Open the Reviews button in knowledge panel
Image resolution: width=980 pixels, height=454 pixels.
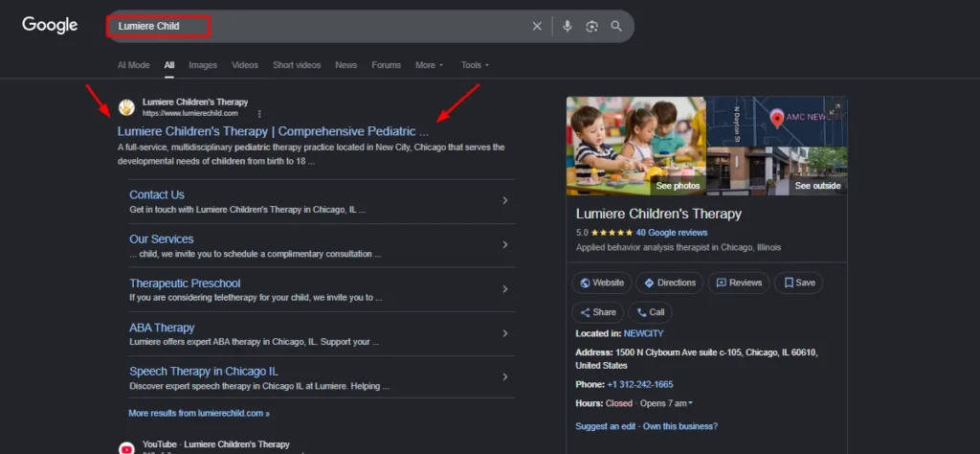pyautogui.click(x=739, y=283)
